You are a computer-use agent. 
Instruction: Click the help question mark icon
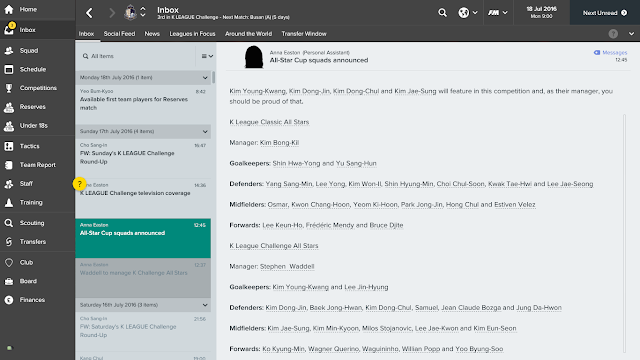(x=613, y=34)
